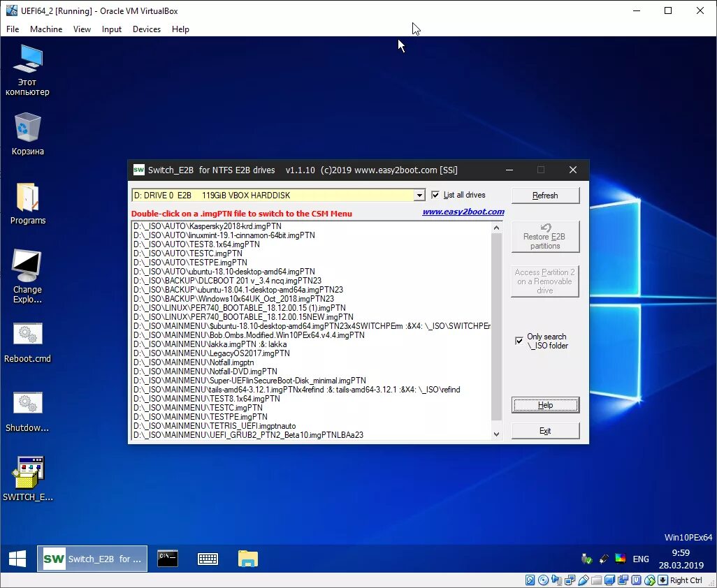The width and height of the screenshot is (717, 588).
Task: Click Access Partition 2 on Removable drive
Action: pyautogui.click(x=545, y=281)
